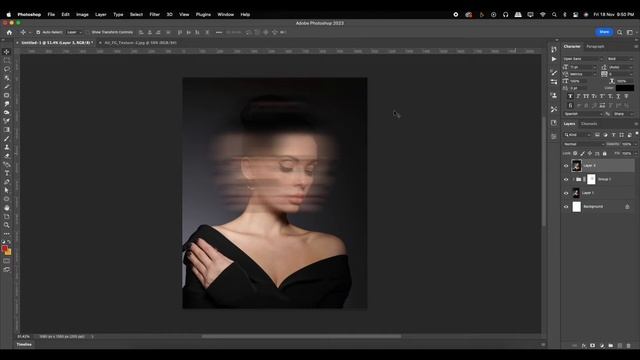640x360 pixels.
Task: Add layer style fx icon
Action: (x=584, y=346)
